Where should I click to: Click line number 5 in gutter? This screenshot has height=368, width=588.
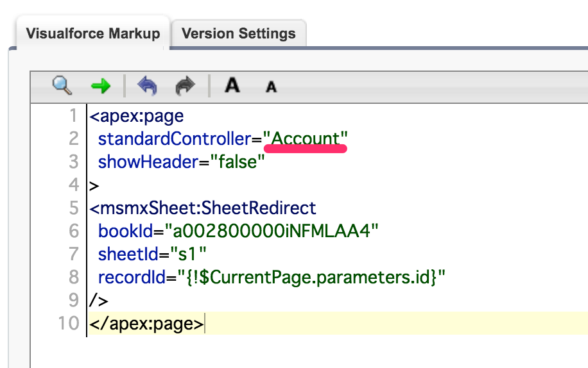coord(74,208)
